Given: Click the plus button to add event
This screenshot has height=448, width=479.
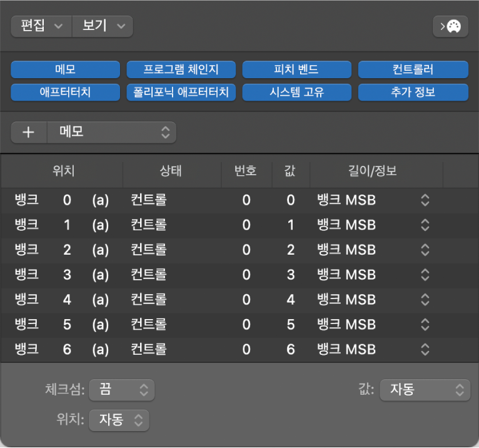Looking at the screenshot, I should (29, 132).
